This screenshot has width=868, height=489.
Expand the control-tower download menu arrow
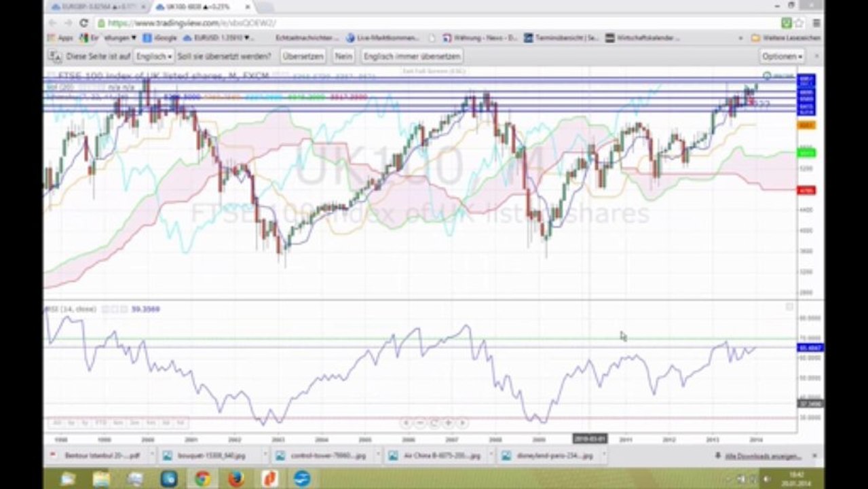377,456
